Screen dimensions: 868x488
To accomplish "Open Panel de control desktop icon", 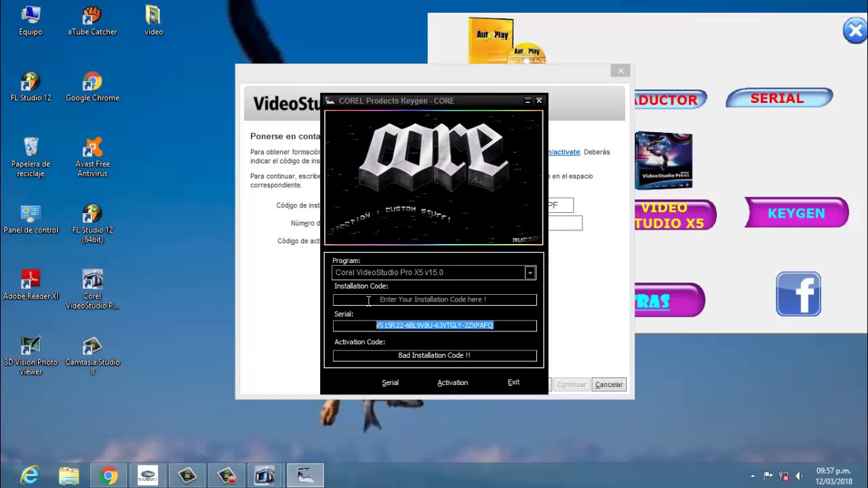I will (x=31, y=219).
